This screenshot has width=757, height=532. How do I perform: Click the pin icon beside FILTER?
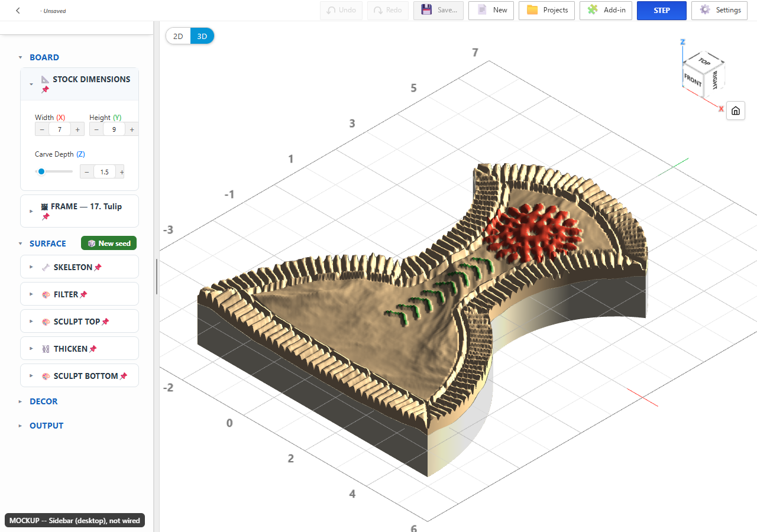click(83, 294)
